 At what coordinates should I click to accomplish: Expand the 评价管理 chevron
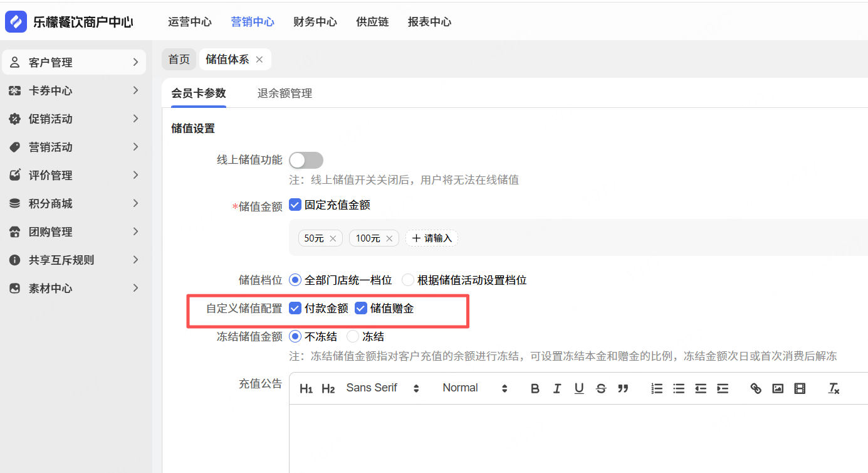pyautogui.click(x=136, y=175)
